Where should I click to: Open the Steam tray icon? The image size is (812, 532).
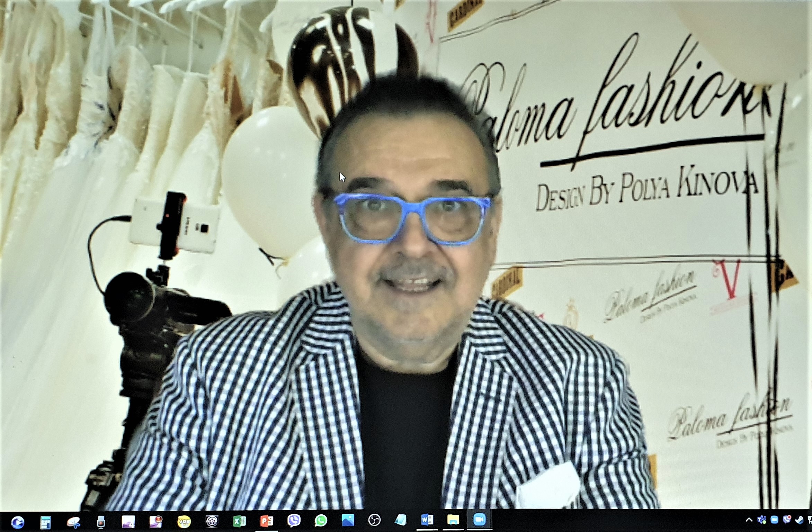(x=800, y=520)
